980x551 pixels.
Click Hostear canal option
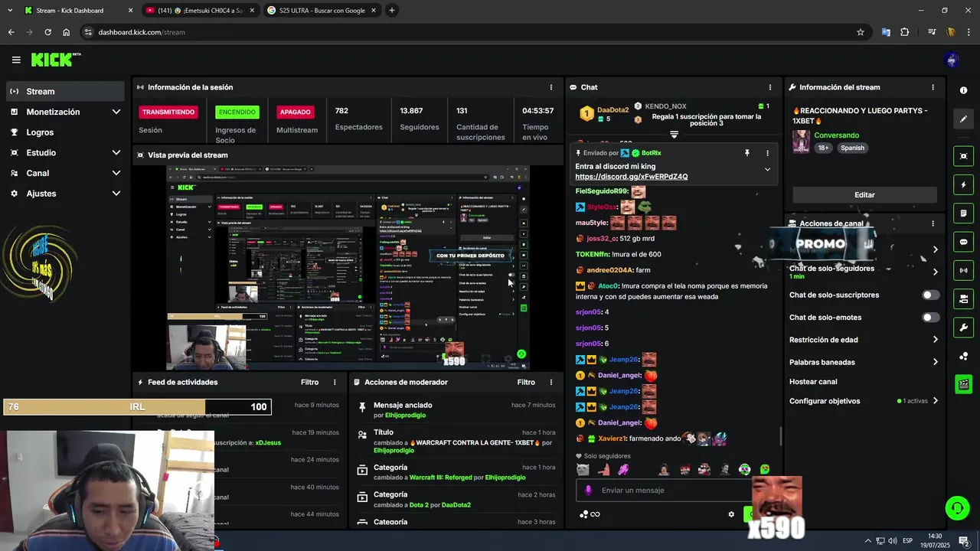tap(813, 382)
